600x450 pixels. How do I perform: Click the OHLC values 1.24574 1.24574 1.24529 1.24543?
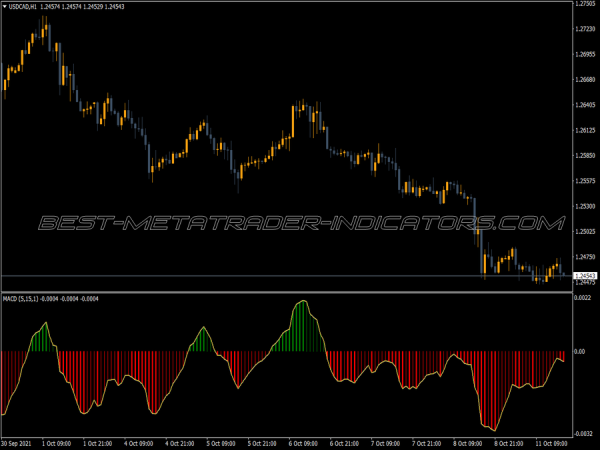(82, 7)
